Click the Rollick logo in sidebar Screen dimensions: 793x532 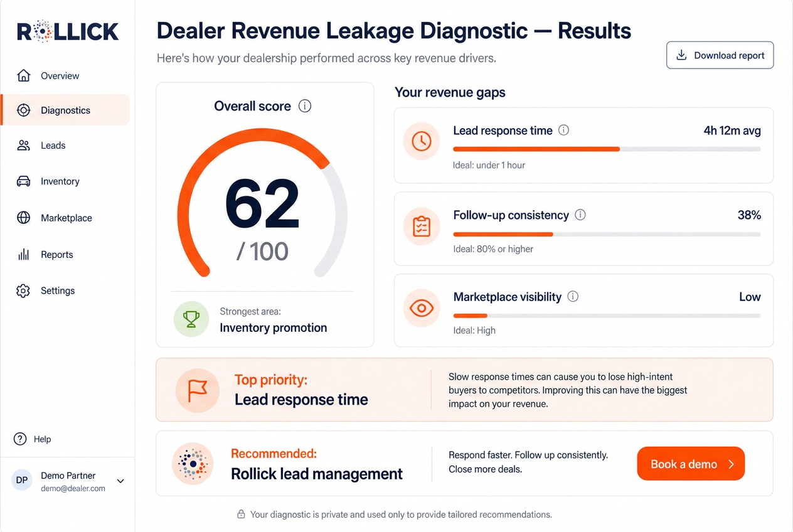pyautogui.click(x=68, y=31)
